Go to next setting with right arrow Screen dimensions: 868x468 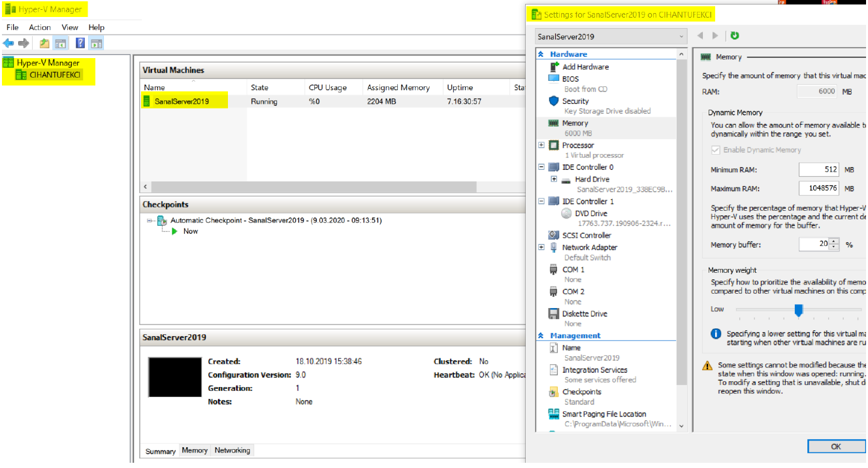click(x=715, y=36)
